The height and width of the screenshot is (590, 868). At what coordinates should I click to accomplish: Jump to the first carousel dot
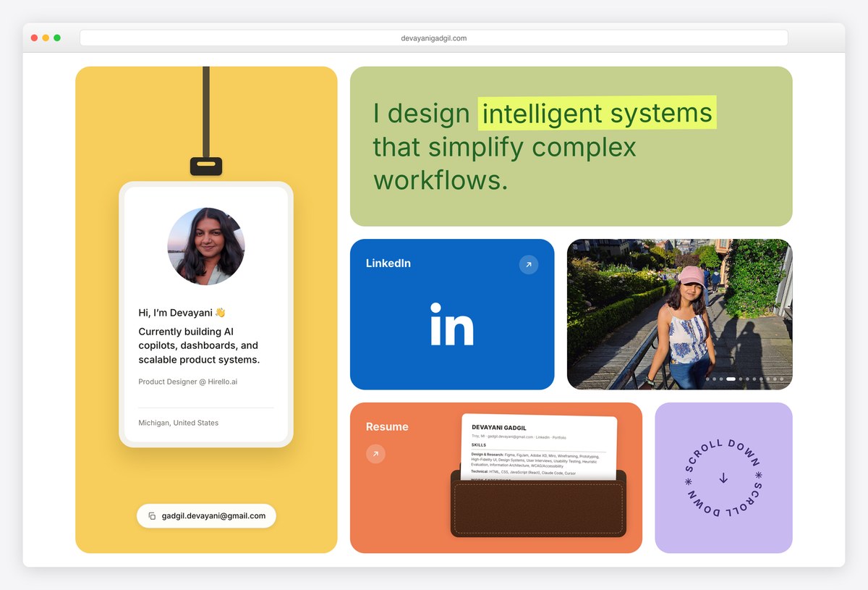point(708,379)
